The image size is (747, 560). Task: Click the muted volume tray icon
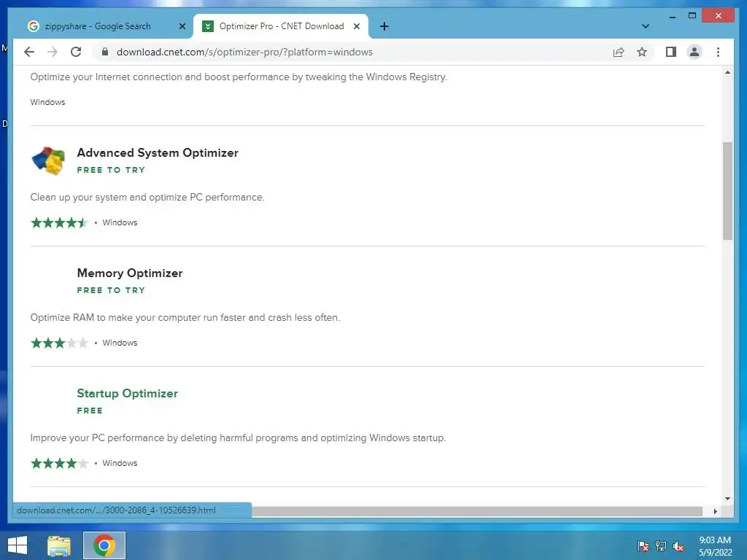(678, 546)
